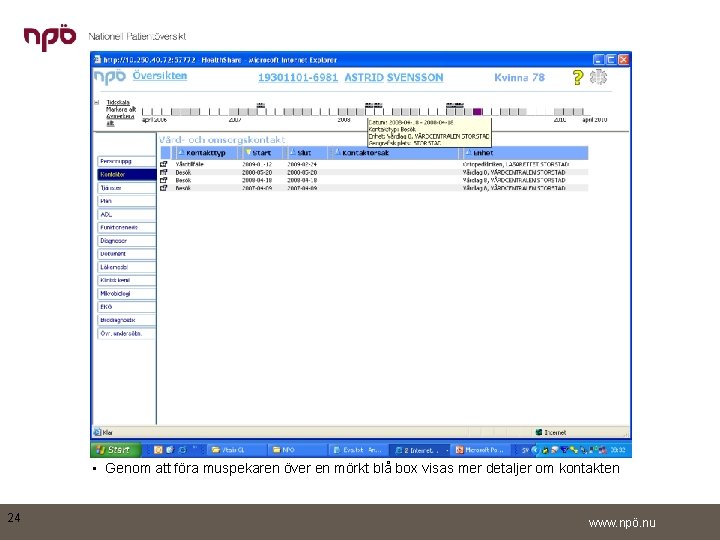
Task: Open the yellow question mark help icon
Action: click(x=578, y=77)
